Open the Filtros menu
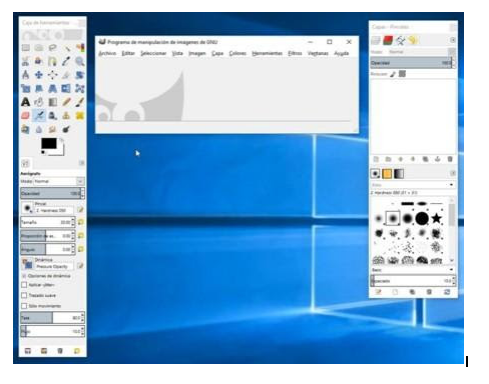Image resolution: width=489 pixels, height=384 pixels. [x=295, y=53]
